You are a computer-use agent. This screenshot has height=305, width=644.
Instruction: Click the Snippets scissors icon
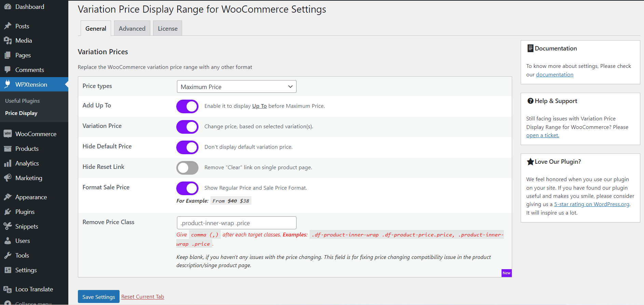coord(8,226)
